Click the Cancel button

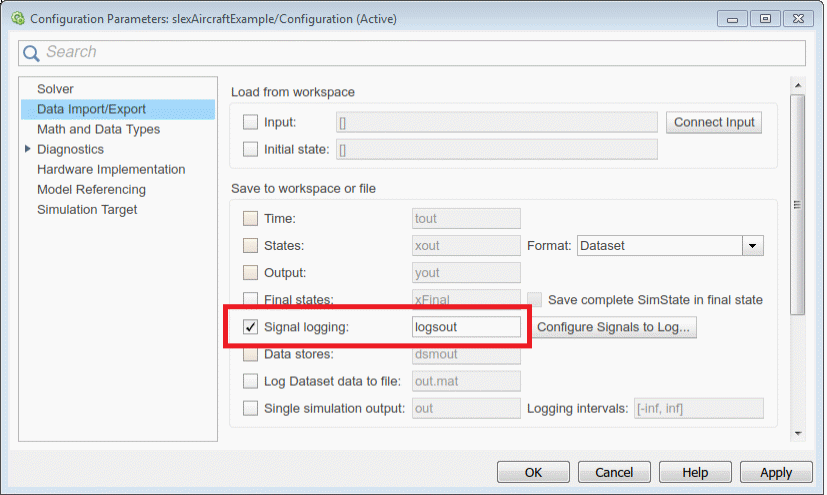614,472
